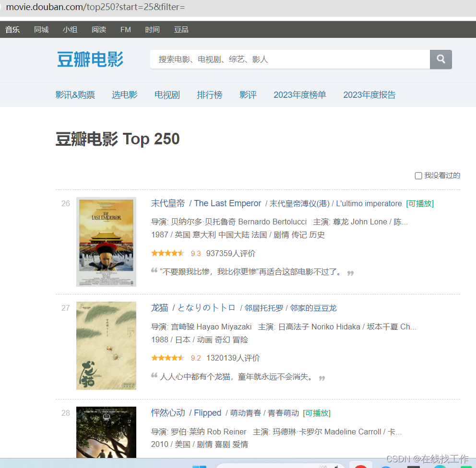Go to 影评 section

click(x=248, y=95)
